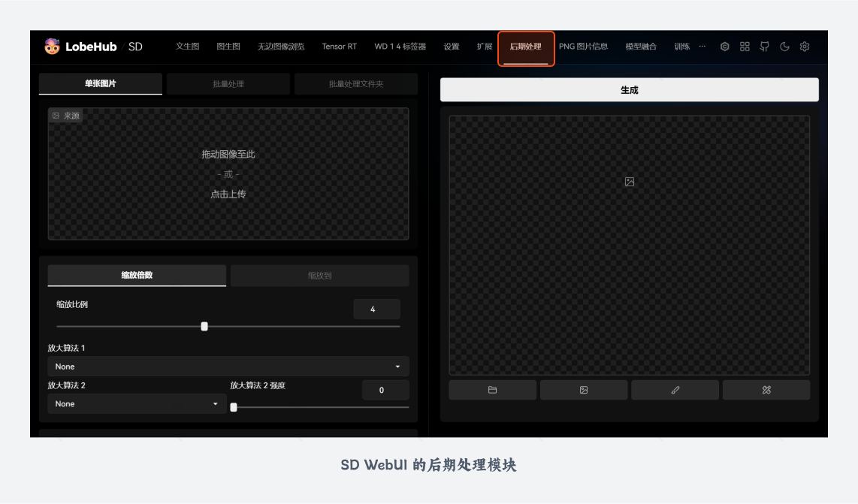Open the 放大算法 1 dropdown

point(228,366)
